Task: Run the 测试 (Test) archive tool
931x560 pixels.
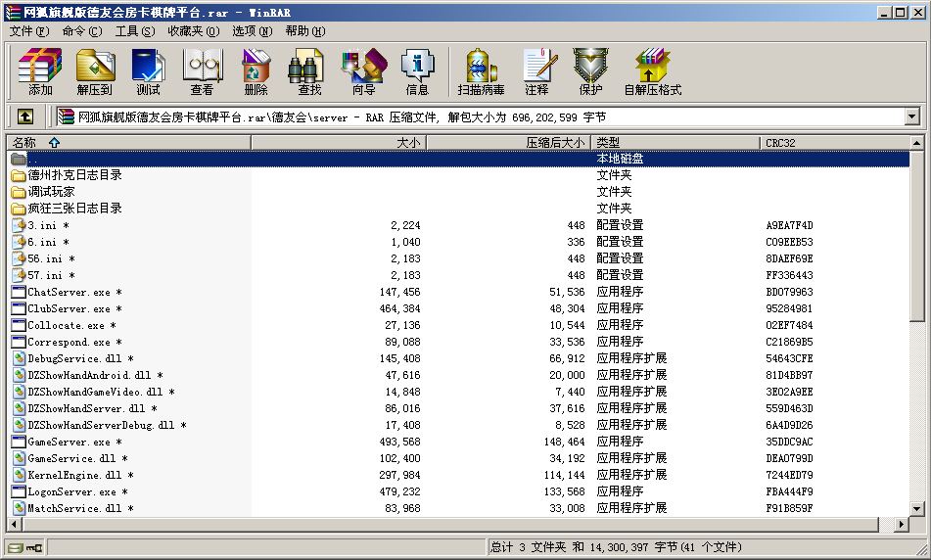Action: (x=148, y=71)
